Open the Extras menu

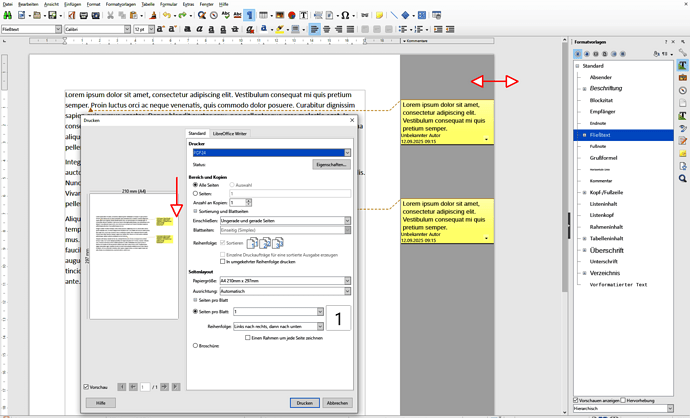[x=188, y=4]
